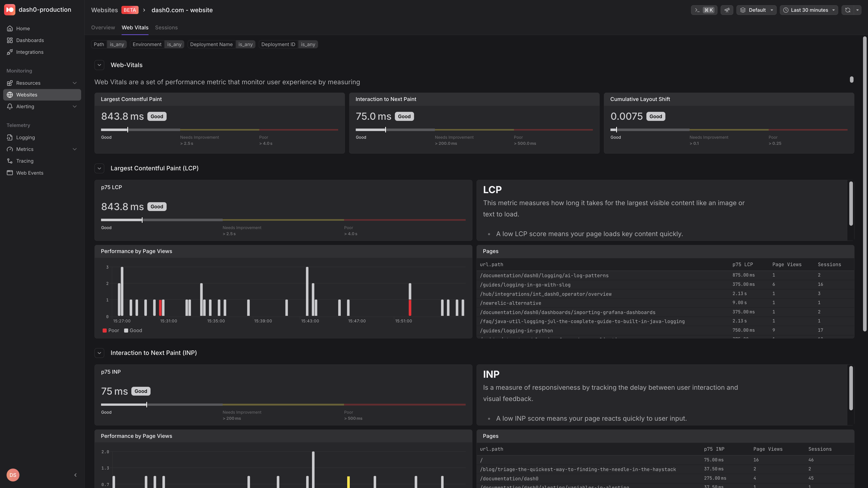Select the Websites globe icon
Screen dimensions: 868x488
[x=10, y=95]
